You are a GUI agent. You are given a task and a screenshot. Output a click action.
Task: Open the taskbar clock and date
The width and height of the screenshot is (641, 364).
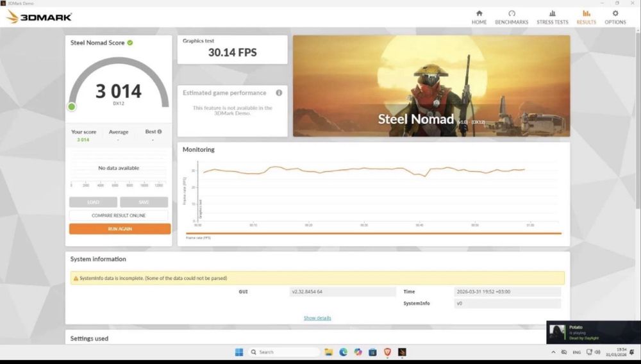coord(616,352)
